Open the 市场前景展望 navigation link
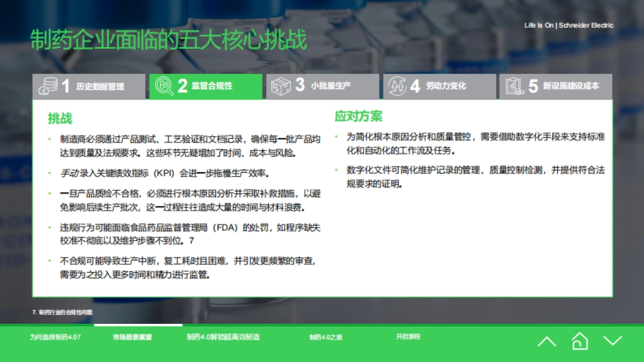The image size is (644, 362). 131,337
